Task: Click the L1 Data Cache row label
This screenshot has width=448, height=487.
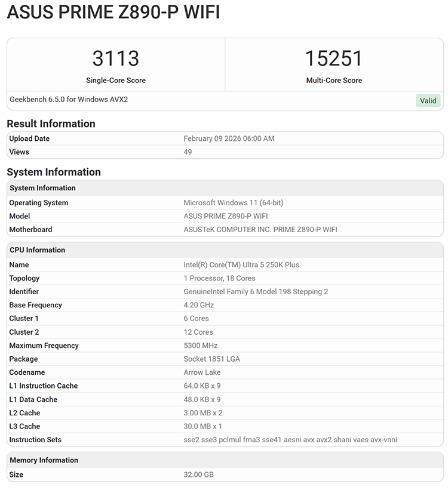Action: point(33,399)
